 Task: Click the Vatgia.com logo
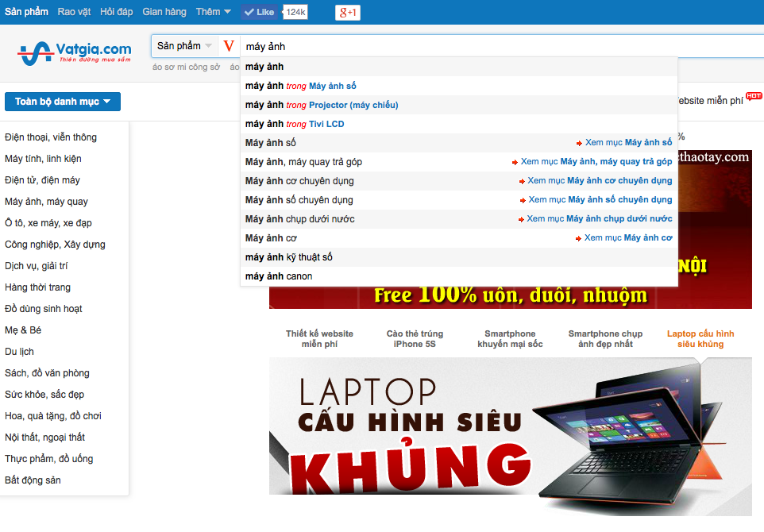click(75, 53)
